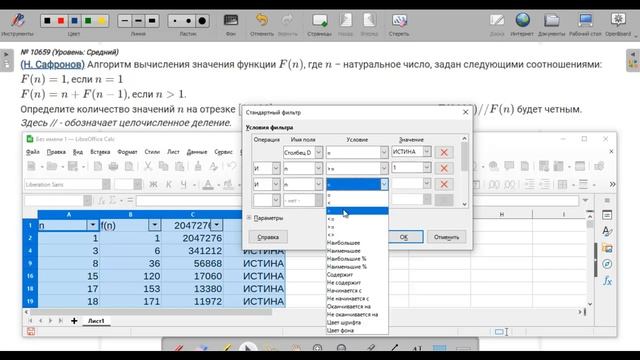Open the Инструменты pen tool in OpenBoard toolbar

tap(17, 20)
